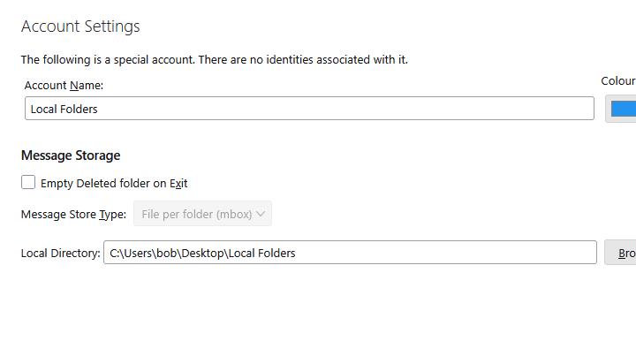Place cursor on 'Local Folders' text in Account Name
This screenshot has height=364, width=636.
[x=64, y=110]
